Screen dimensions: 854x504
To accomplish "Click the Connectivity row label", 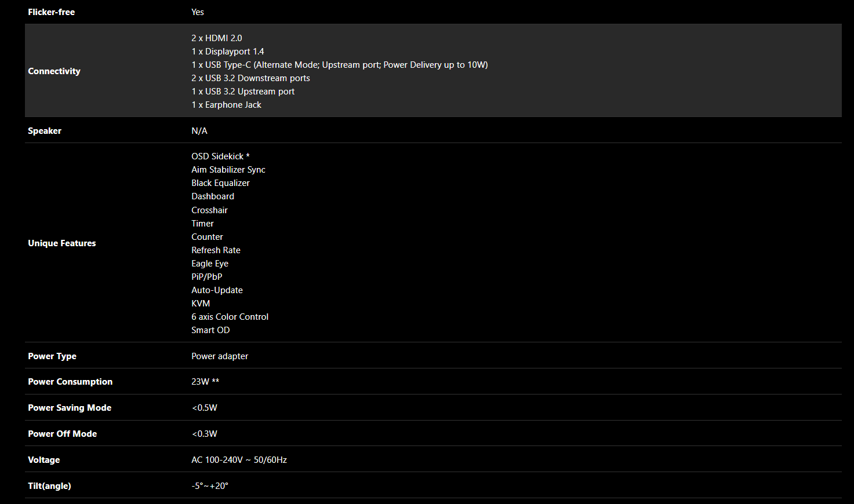I will point(54,71).
